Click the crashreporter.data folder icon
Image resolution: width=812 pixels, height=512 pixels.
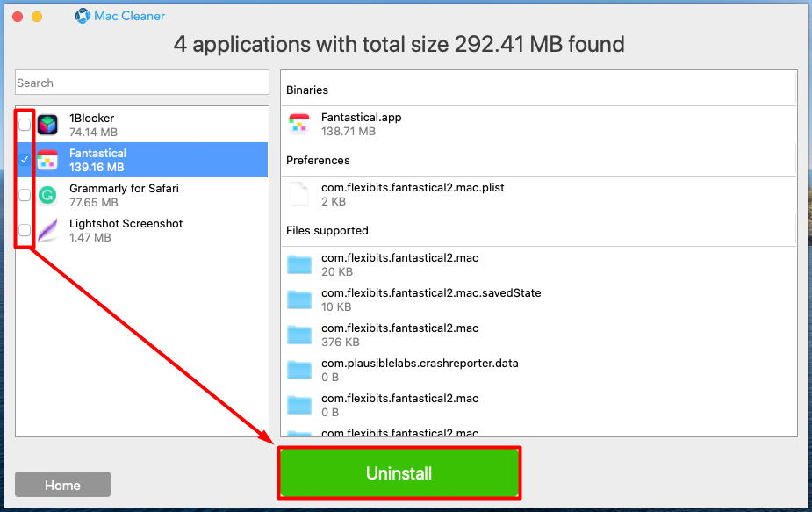[299, 370]
